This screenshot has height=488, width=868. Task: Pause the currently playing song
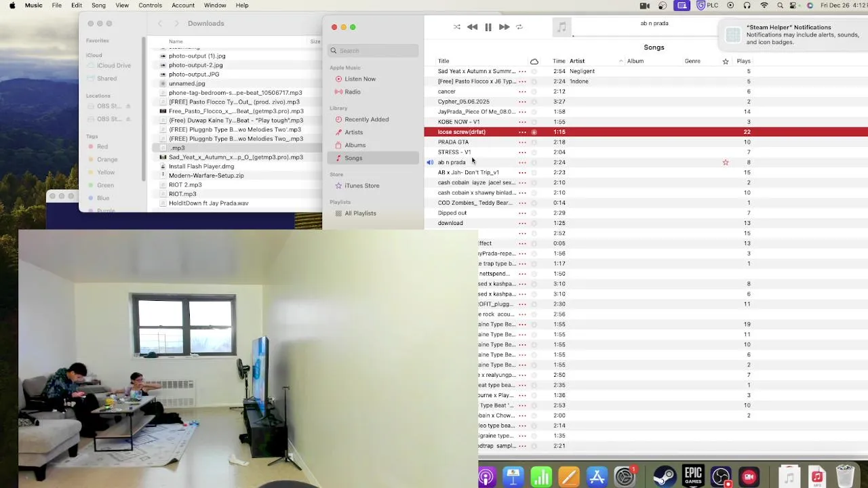(488, 27)
